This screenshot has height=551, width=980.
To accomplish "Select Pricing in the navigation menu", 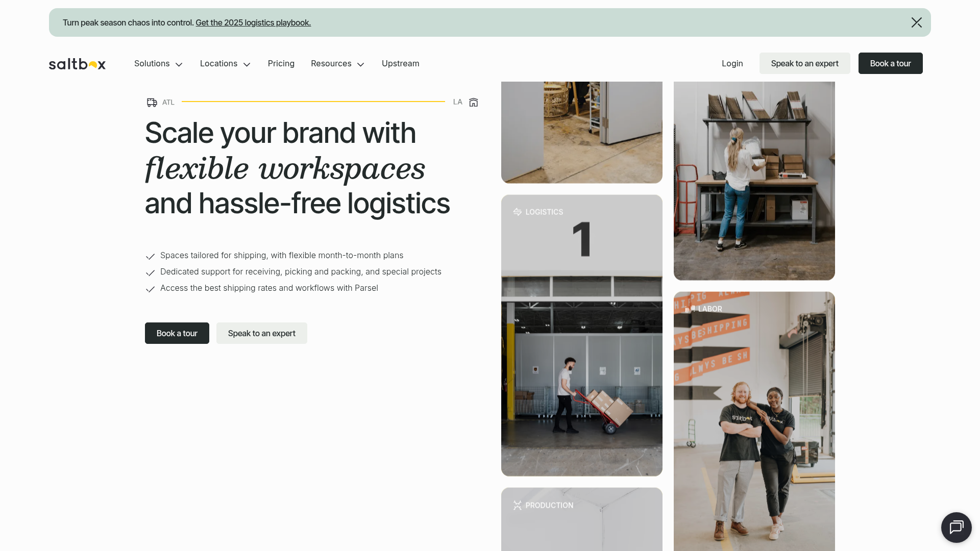I will point(281,63).
